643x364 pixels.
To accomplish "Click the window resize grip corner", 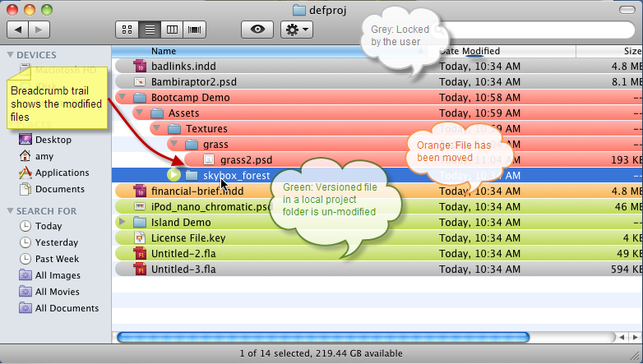I will tap(636, 356).
